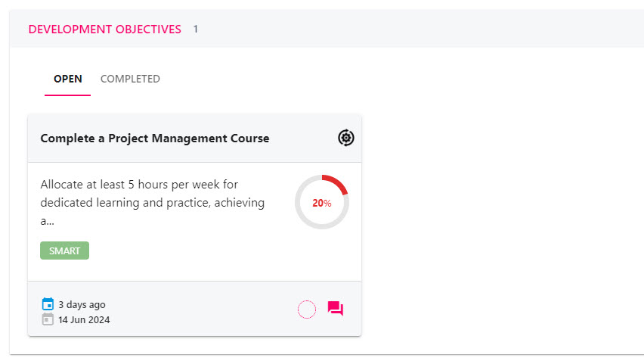Open the pink comments chat icon
Screen dimensions: 644x361
click(x=335, y=308)
